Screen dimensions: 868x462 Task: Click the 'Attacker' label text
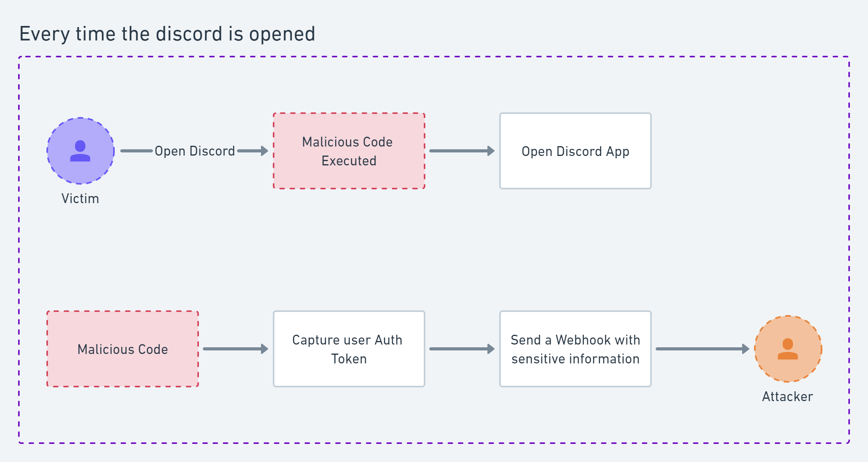[787, 396]
